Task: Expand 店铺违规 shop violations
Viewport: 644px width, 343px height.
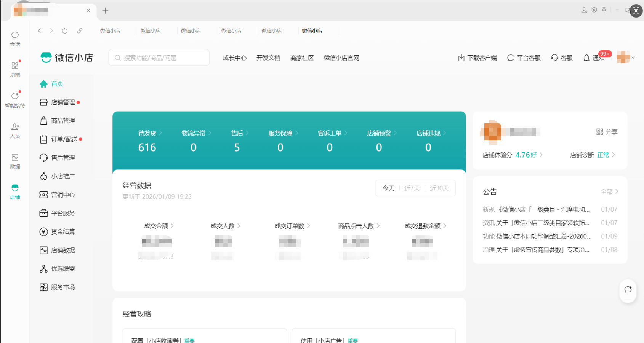Action: click(x=431, y=133)
